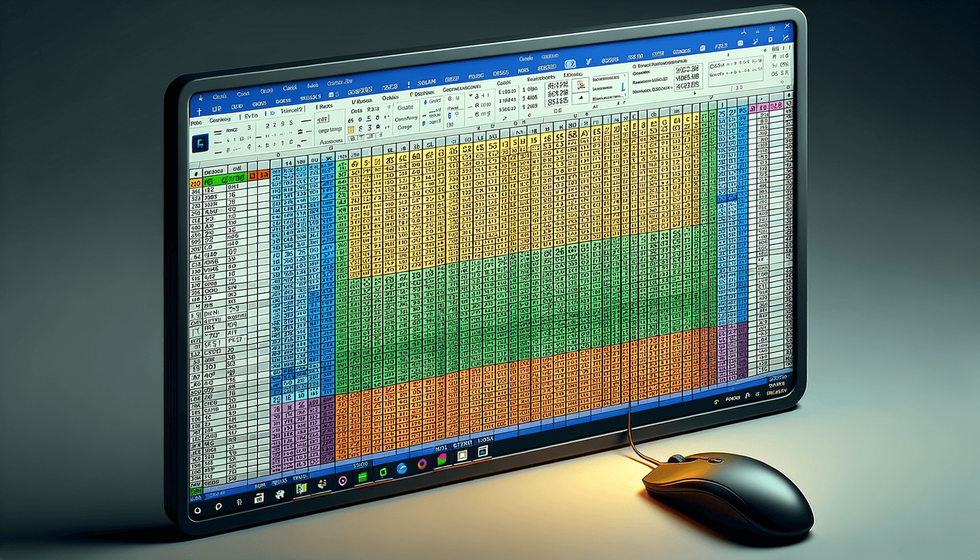Click the 'Guate' button in the ribbon
Image resolution: width=980 pixels, height=560 pixels.
(x=406, y=108)
